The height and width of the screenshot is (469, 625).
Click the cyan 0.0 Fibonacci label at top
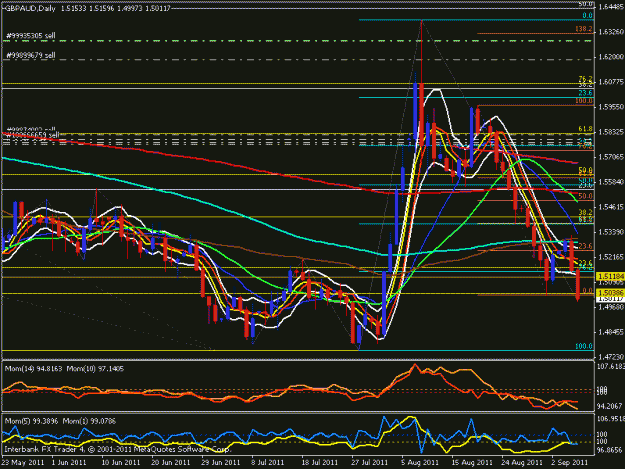(587, 16)
